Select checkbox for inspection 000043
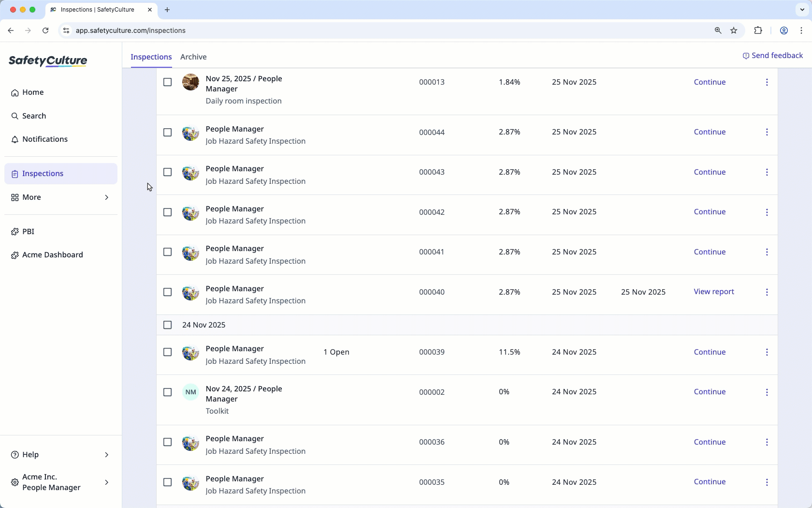Screen dimensions: 812x508 point(167,172)
